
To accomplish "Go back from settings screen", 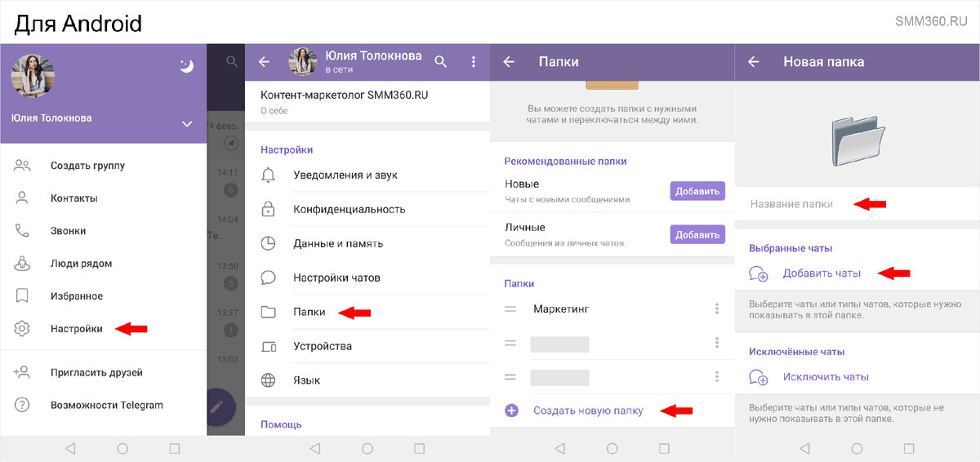I will 264,61.
